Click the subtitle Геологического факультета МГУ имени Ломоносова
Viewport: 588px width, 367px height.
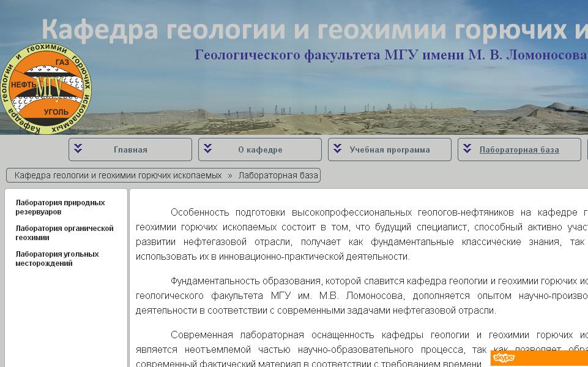coord(390,55)
